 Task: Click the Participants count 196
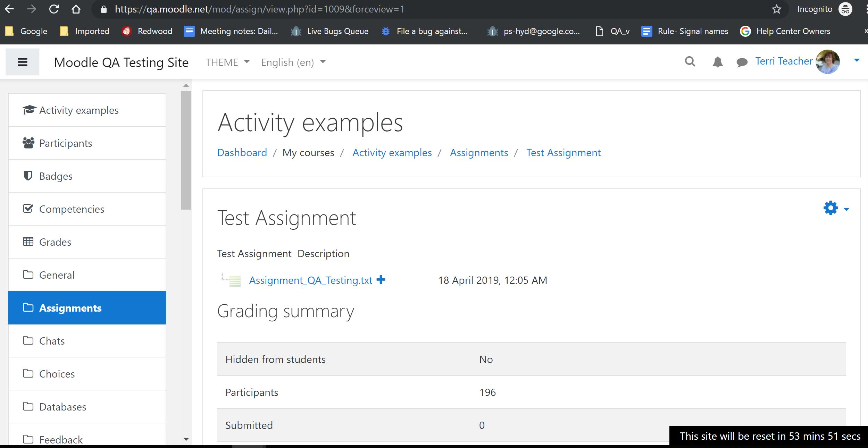(487, 392)
